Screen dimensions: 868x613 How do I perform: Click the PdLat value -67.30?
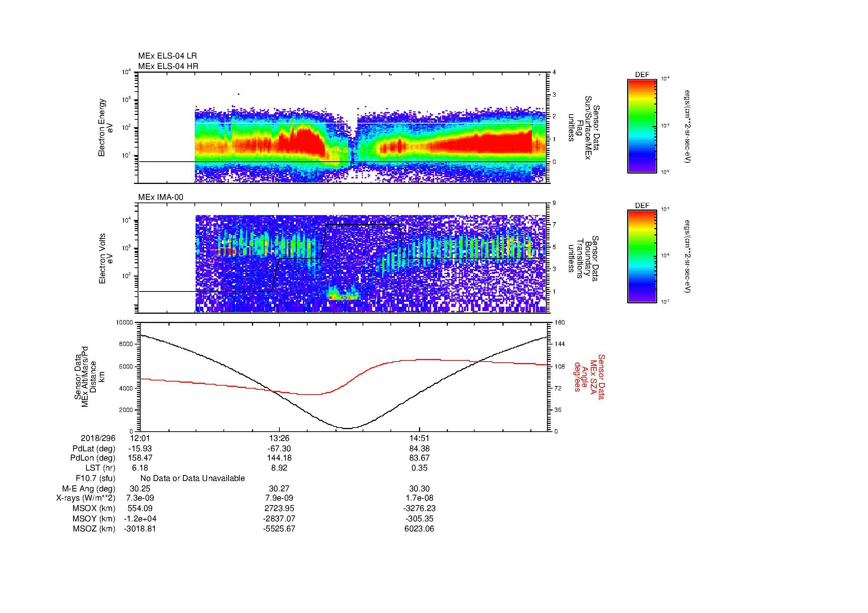coord(279,449)
